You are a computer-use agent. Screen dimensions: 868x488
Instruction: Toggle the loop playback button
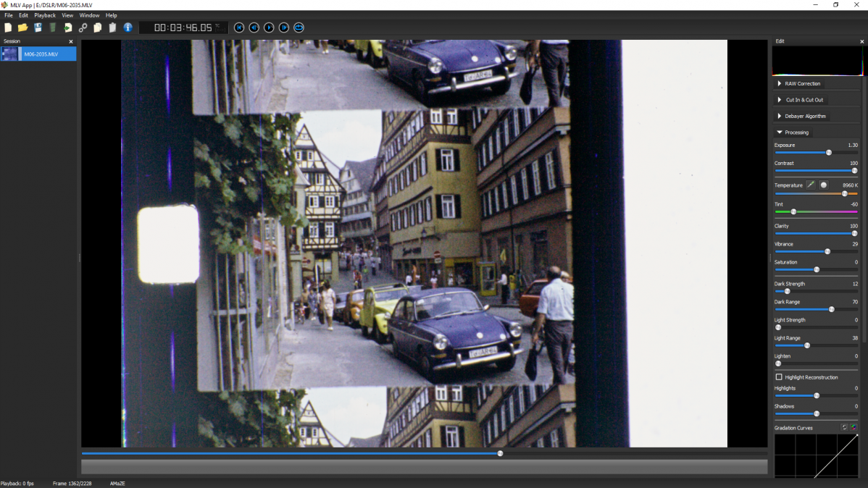pos(299,27)
